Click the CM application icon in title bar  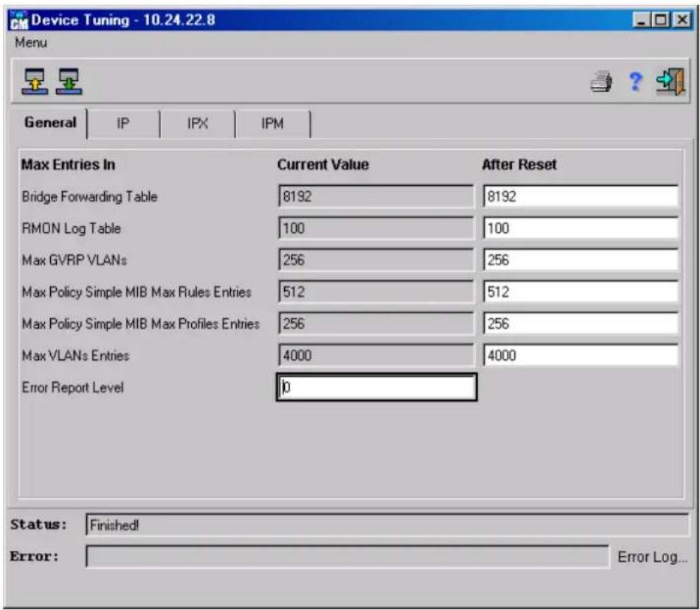(x=19, y=20)
